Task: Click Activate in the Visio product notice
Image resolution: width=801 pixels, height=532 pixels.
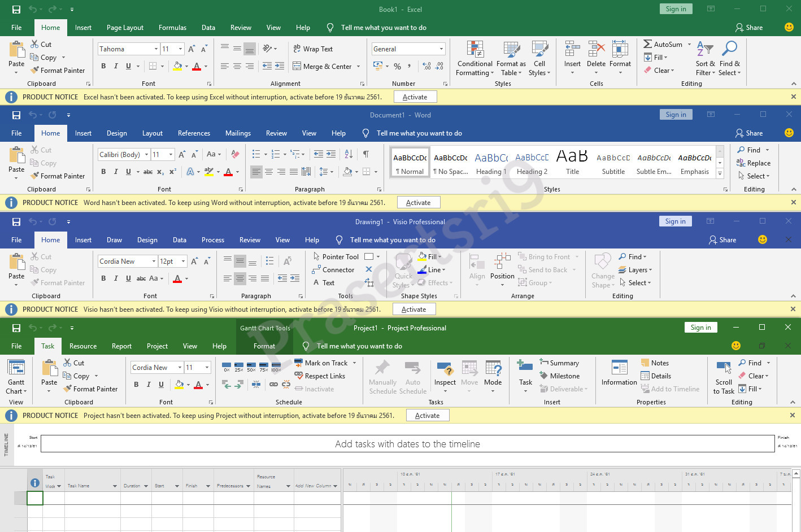Action: click(413, 309)
